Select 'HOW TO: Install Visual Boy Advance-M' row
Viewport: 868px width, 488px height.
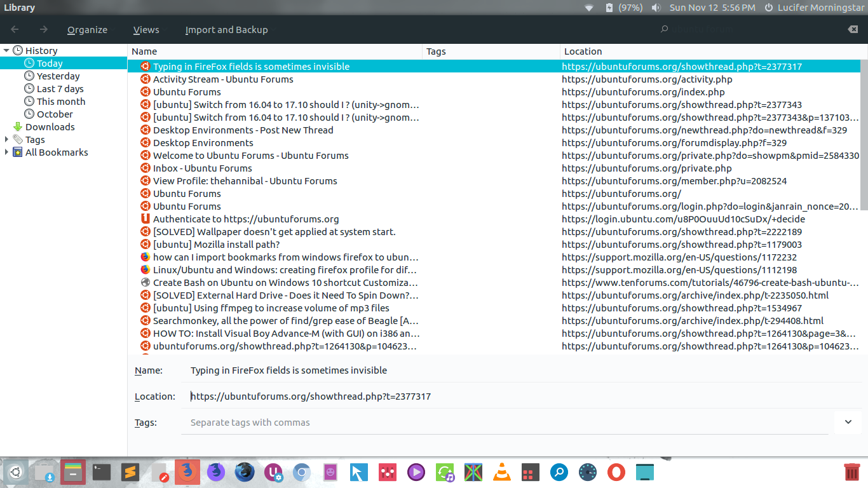494,334
